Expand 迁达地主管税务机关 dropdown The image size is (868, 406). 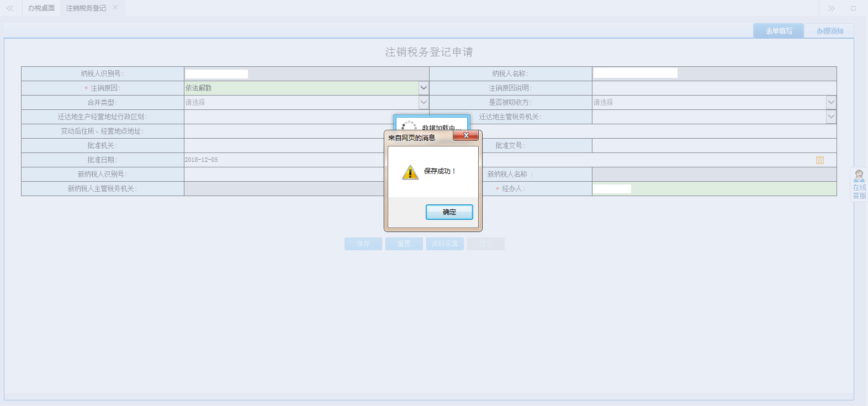831,117
